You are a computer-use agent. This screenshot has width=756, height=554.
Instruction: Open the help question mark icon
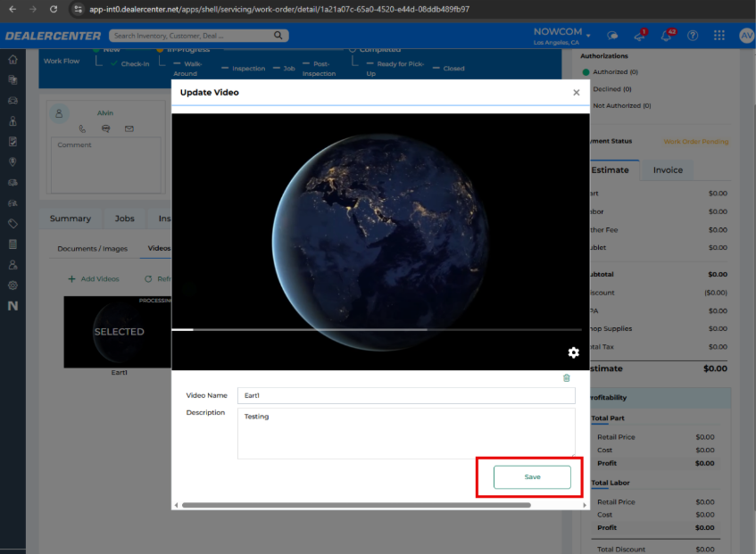pyautogui.click(x=693, y=36)
